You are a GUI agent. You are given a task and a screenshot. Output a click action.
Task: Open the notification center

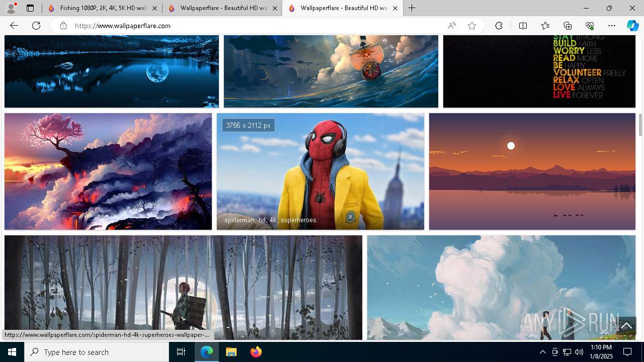click(x=628, y=352)
